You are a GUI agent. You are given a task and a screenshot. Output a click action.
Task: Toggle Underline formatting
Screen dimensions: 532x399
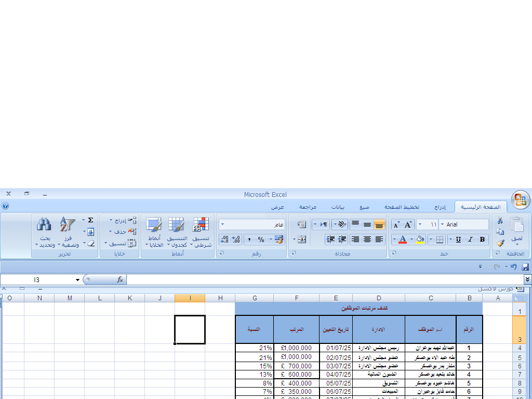coord(458,240)
